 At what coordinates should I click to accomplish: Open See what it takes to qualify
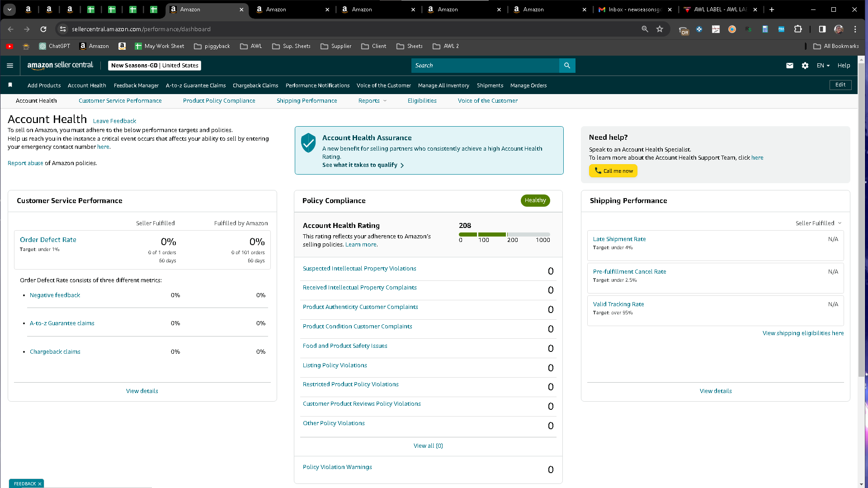tap(363, 165)
